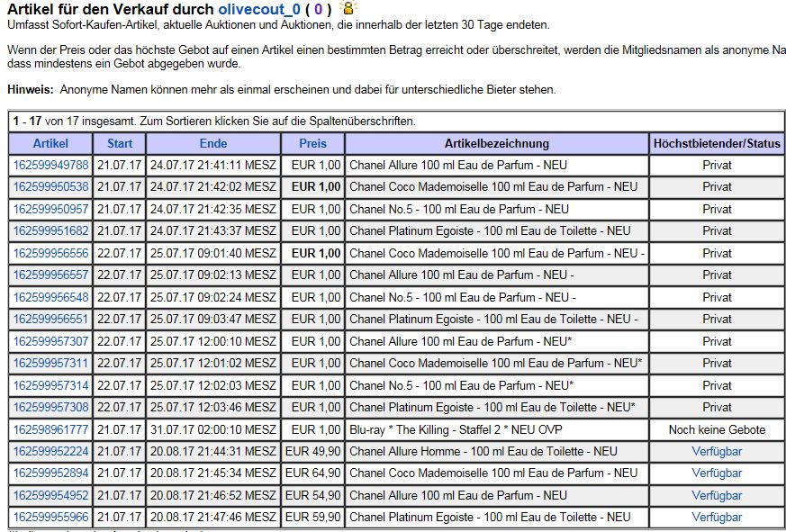Open item number 162599949788
Viewport: 786px width, 532px height.
point(50,165)
